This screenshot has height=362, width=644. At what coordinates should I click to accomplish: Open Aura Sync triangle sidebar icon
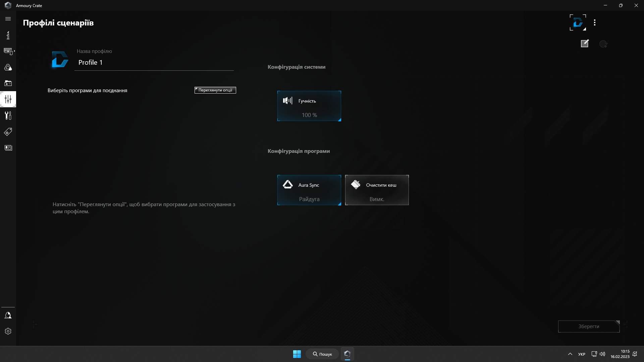[x=8, y=67]
